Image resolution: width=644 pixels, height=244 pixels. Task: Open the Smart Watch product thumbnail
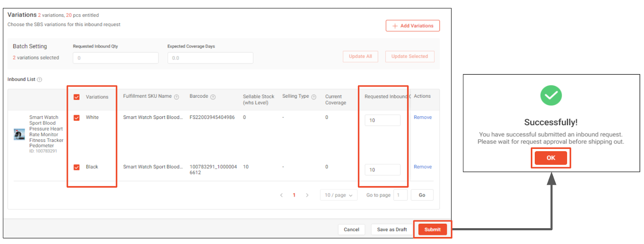point(19,134)
